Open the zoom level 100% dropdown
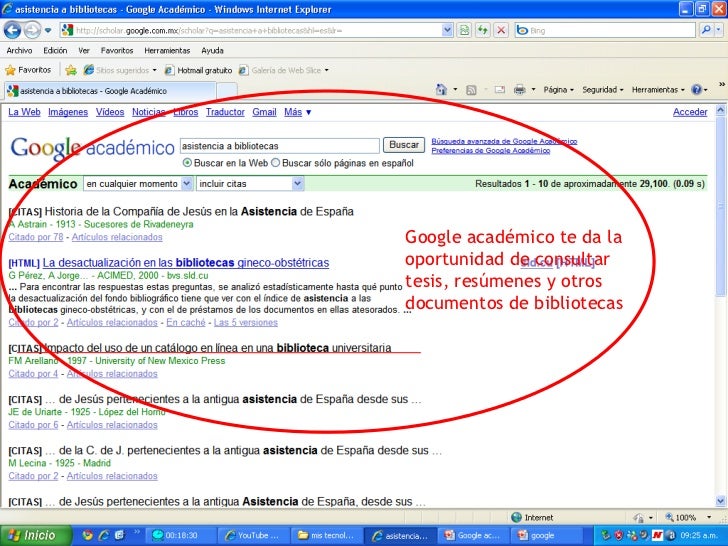This screenshot has width=728, height=546. 709,517
